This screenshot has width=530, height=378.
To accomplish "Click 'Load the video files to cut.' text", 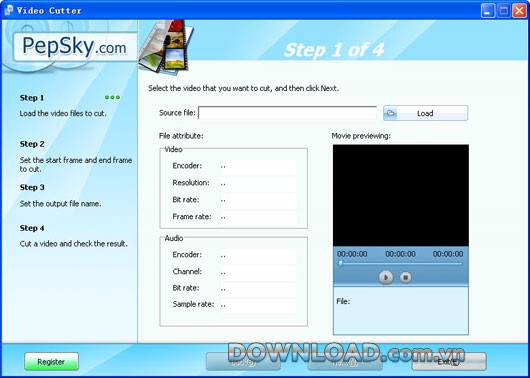I will (63, 114).
